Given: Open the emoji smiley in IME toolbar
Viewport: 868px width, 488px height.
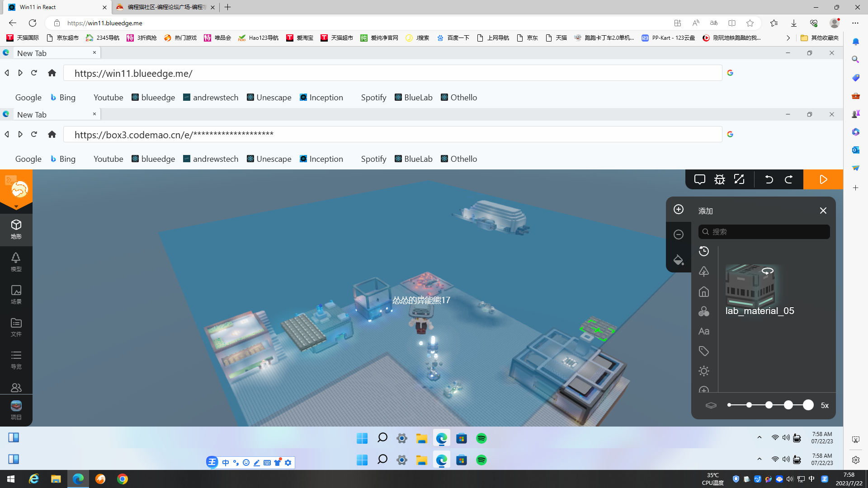Looking at the screenshot, I should click(246, 463).
